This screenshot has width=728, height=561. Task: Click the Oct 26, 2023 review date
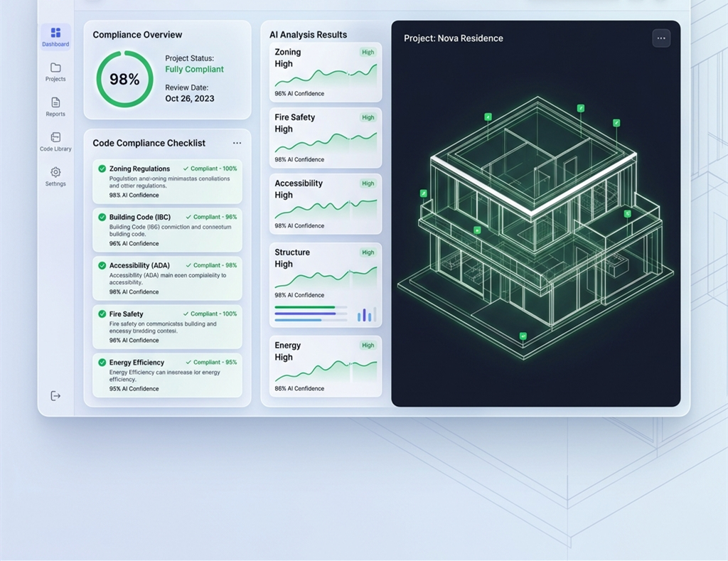pyautogui.click(x=189, y=98)
